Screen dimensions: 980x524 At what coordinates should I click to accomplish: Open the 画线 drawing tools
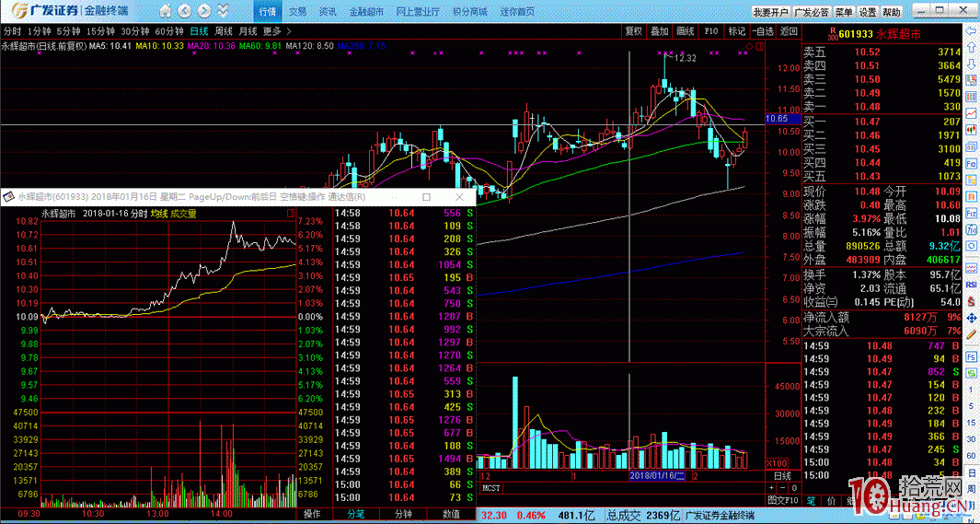(685, 30)
